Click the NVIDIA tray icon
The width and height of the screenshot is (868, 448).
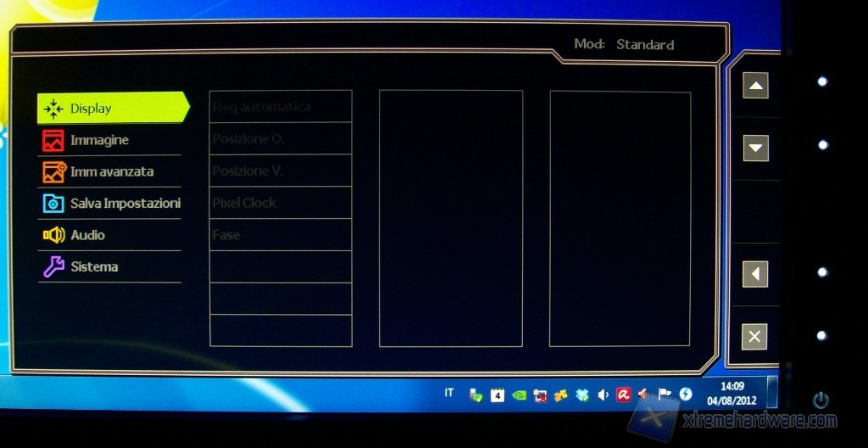tap(519, 395)
